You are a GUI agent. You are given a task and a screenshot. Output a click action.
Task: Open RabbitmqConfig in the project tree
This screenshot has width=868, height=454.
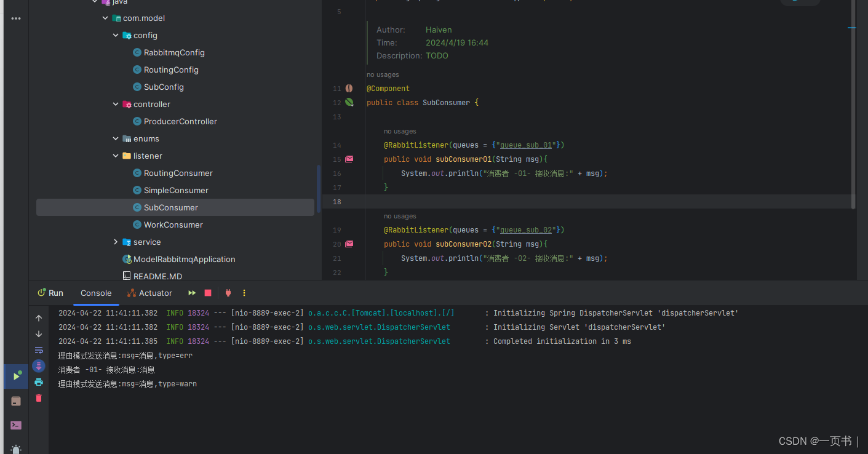pos(174,53)
